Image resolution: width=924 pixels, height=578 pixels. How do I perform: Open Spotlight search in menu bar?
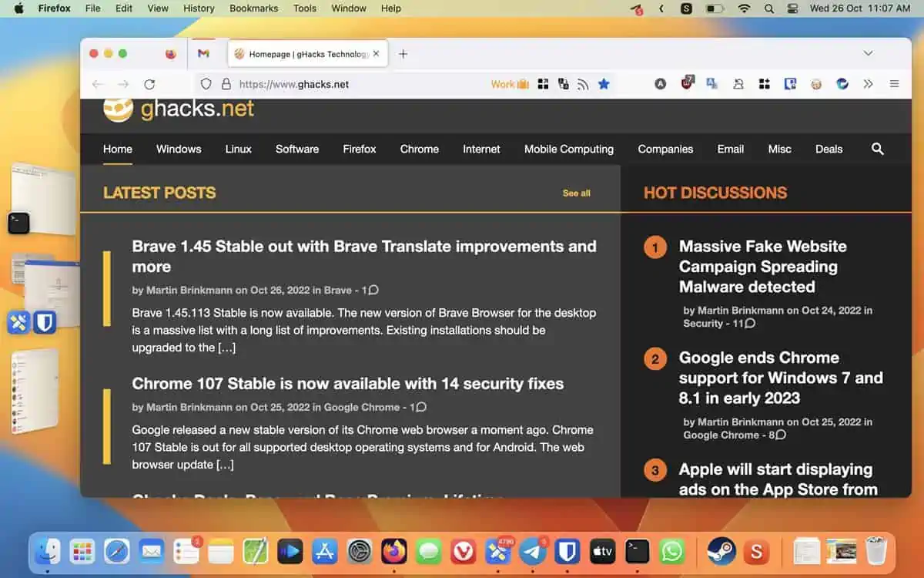coord(768,8)
